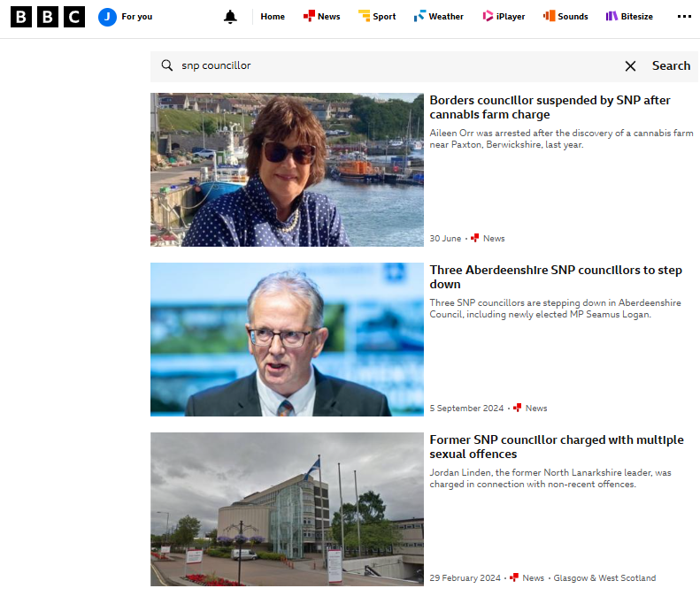Screen dimensions: 700x596
Task: Go to the Home page
Action: pyautogui.click(x=273, y=17)
